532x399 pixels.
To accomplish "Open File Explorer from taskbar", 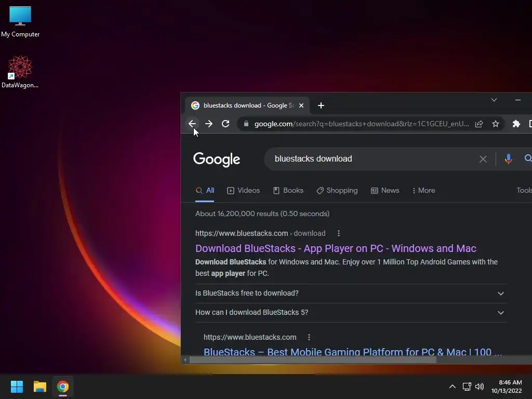I will [39, 387].
